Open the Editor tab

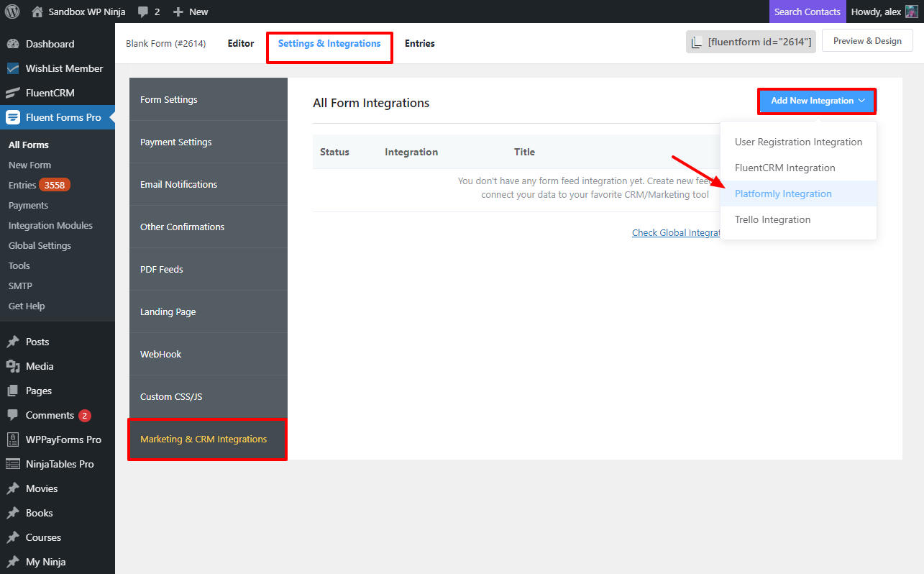(x=241, y=43)
